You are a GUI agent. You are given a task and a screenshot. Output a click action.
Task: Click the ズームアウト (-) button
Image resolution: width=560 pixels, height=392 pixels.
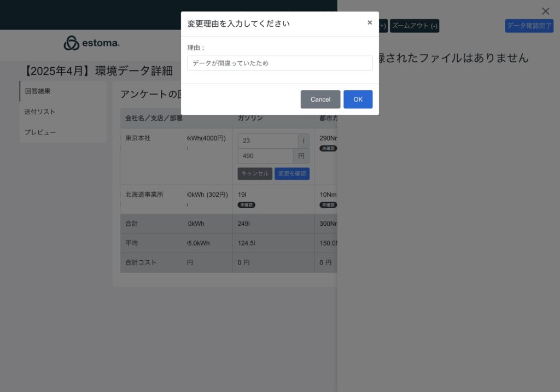pyautogui.click(x=415, y=26)
